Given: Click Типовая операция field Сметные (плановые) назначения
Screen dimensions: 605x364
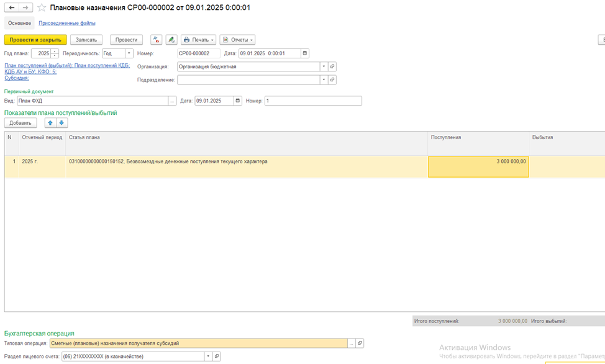Looking at the screenshot, I should (x=199, y=343).
